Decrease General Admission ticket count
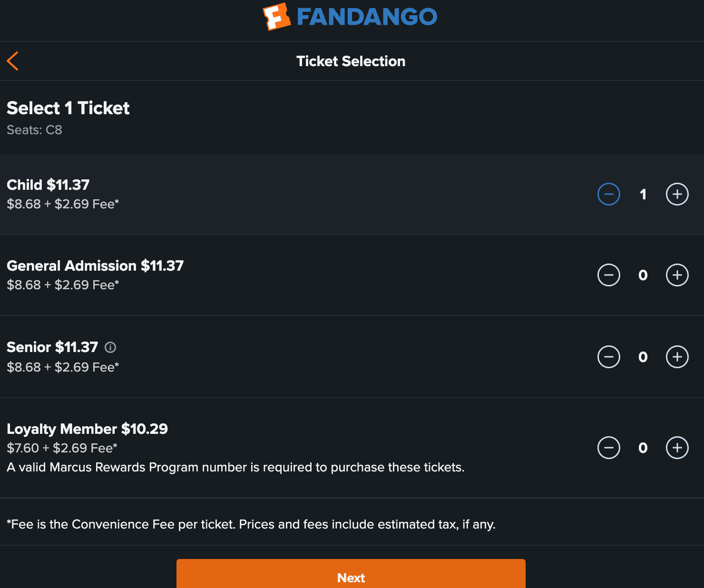704x588 pixels. (x=608, y=275)
